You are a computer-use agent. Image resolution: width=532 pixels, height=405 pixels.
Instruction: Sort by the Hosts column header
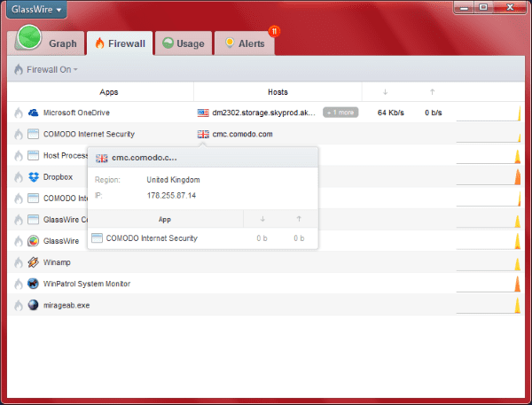(278, 92)
